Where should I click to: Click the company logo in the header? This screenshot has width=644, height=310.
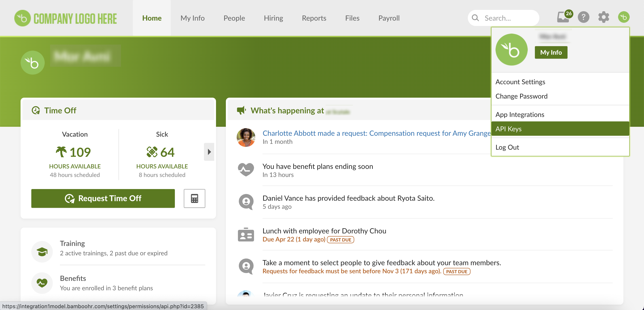tap(65, 18)
